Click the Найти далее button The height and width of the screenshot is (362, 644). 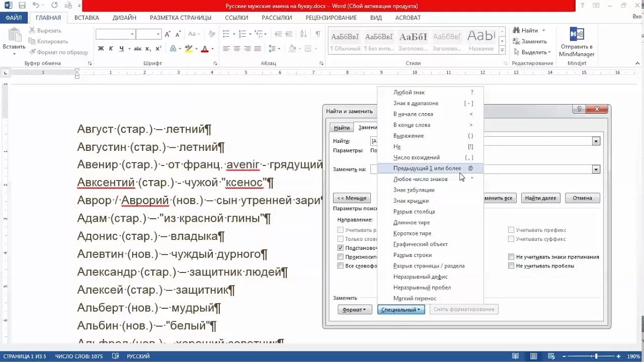tap(541, 198)
